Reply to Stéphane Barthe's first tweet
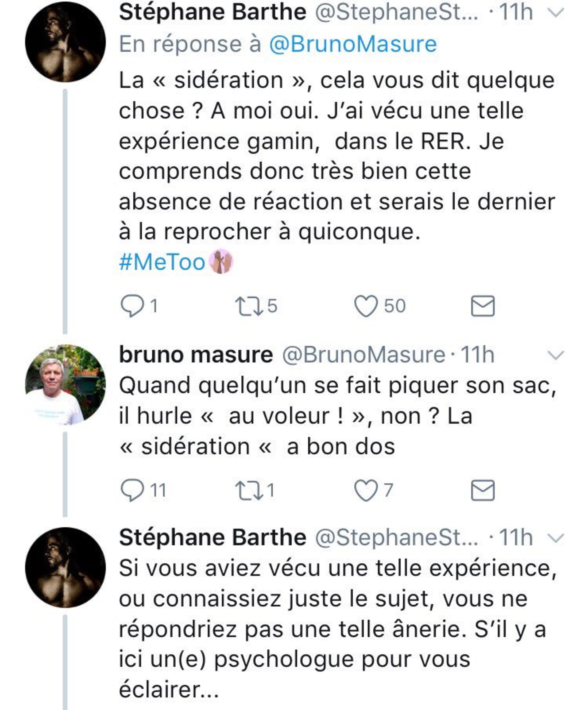Image resolution: width=588 pixels, height=710 pixels. point(132,306)
